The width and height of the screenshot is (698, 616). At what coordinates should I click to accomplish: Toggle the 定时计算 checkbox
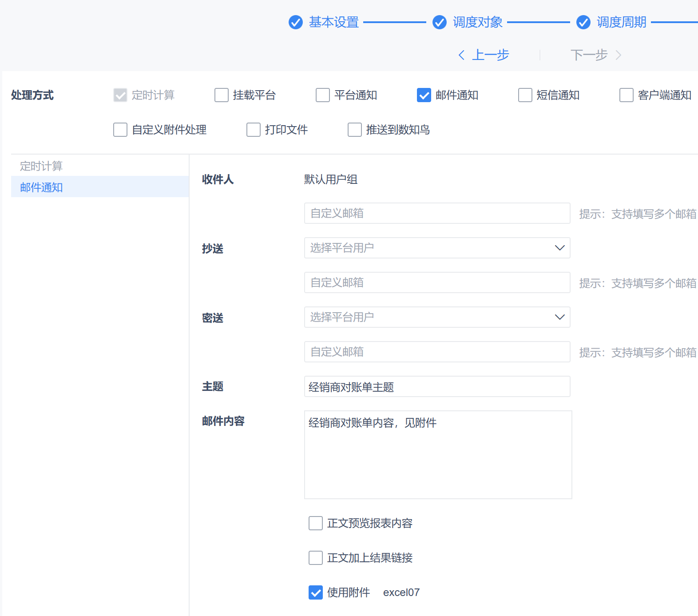(120, 95)
